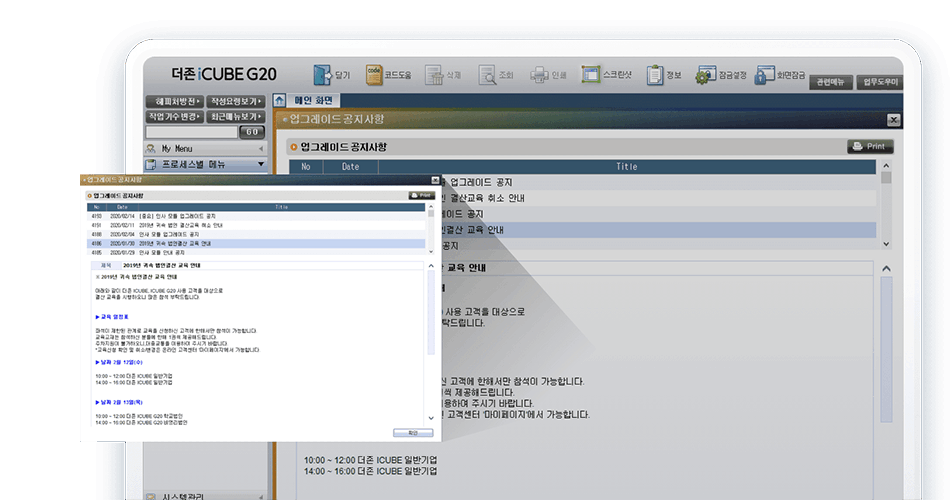Select the 결산교육 취소 안내 row in large list
The height and width of the screenshot is (500, 950).
point(658,198)
